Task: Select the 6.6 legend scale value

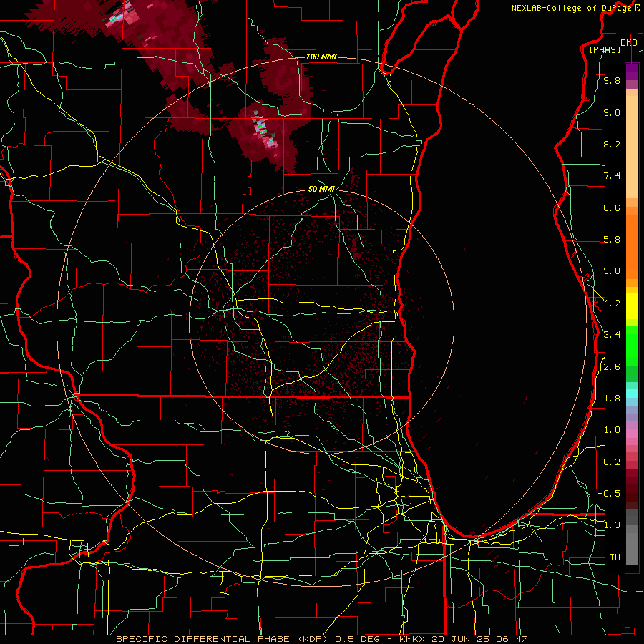Action: (x=612, y=208)
